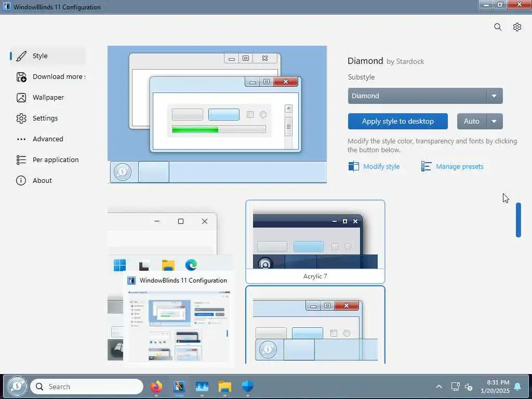
Task: Click the Settings gear icon in sidebar
Action: (21, 118)
